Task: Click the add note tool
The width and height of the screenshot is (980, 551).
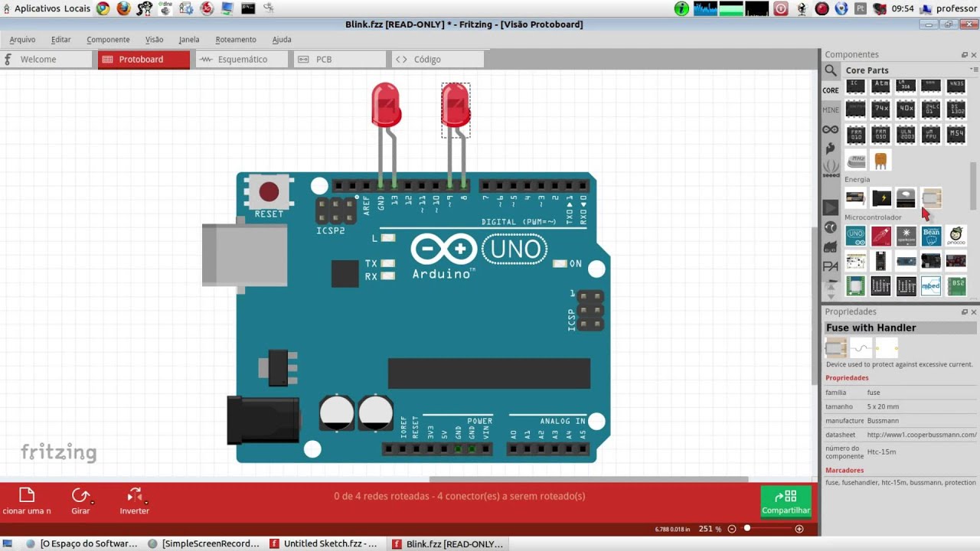Action: click(27, 501)
